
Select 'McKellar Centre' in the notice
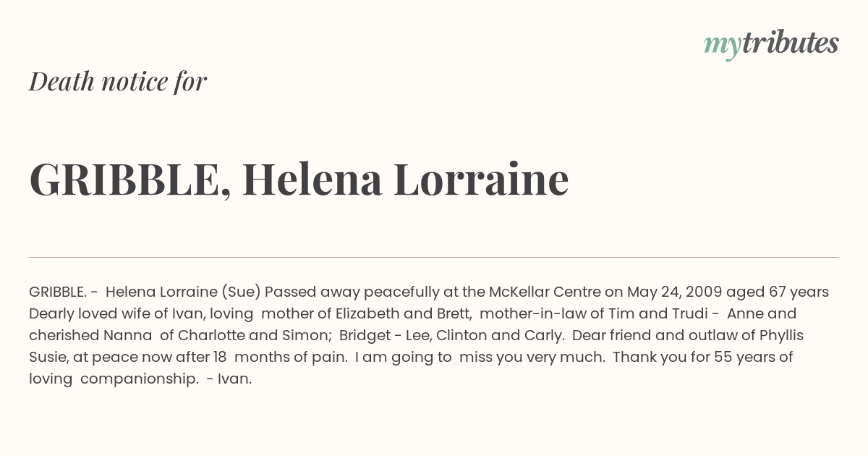point(545,292)
